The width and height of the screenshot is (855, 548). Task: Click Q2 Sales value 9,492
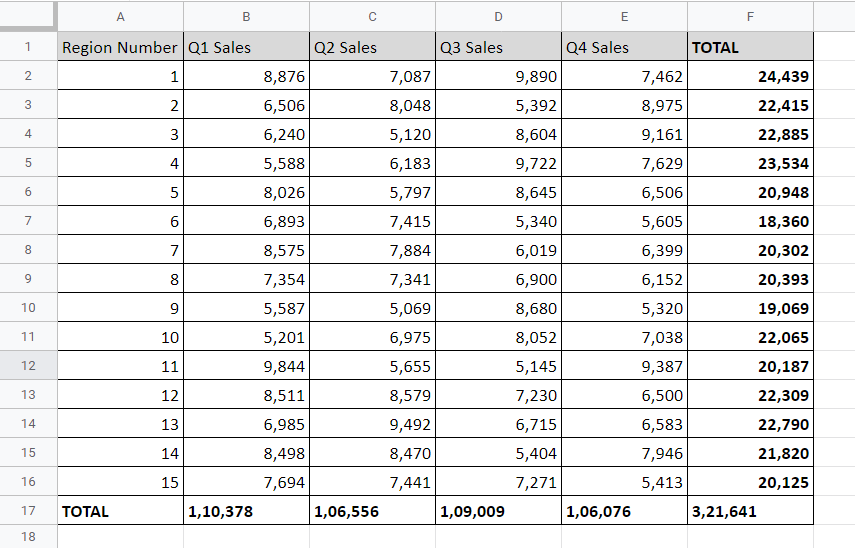point(372,424)
